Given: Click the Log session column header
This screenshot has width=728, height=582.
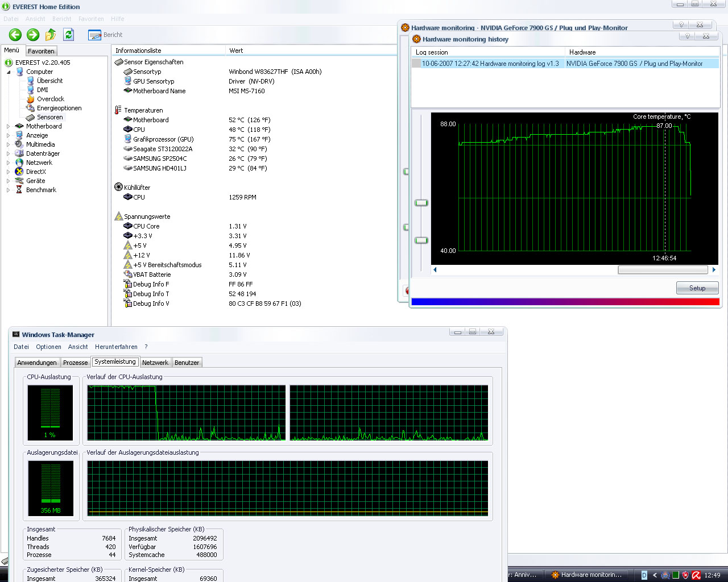Looking at the screenshot, I should click(488, 52).
